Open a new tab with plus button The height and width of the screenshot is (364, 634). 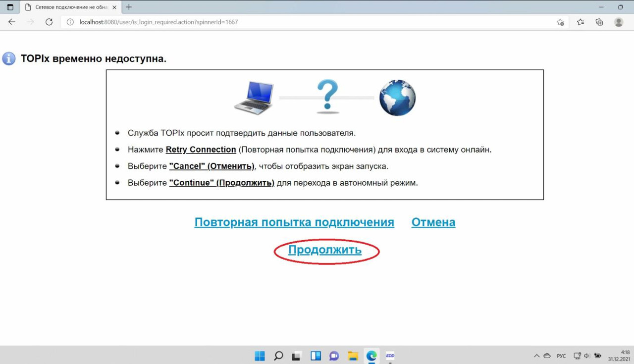[129, 7]
